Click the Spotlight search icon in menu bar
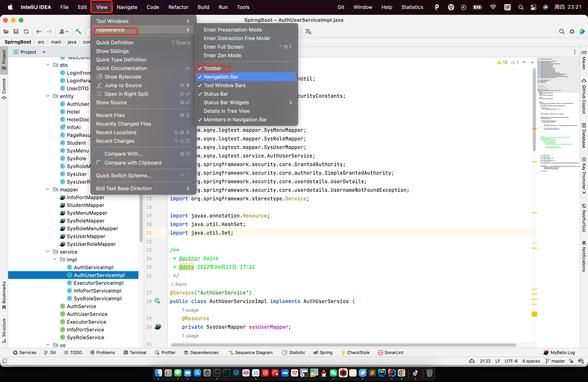 pos(521,7)
